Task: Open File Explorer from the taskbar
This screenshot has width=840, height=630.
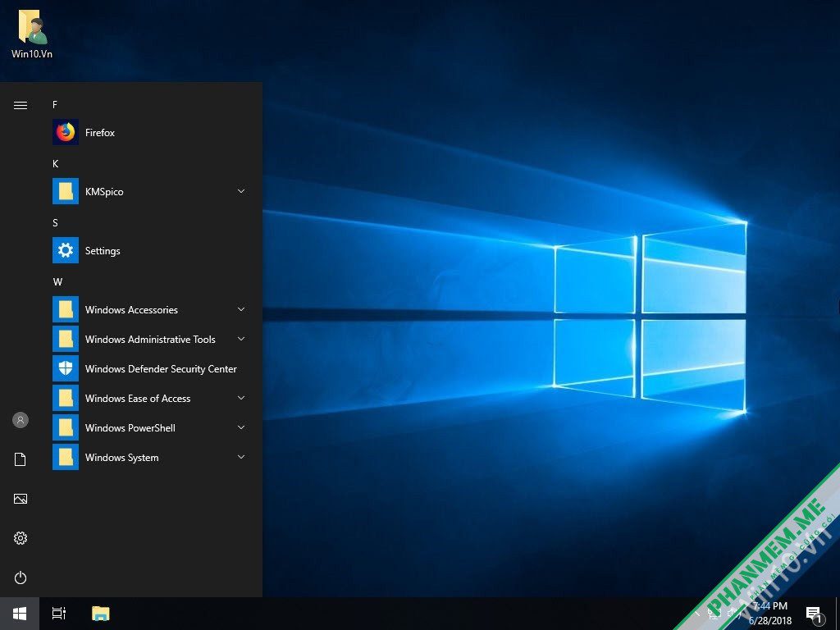Action: pos(100,614)
